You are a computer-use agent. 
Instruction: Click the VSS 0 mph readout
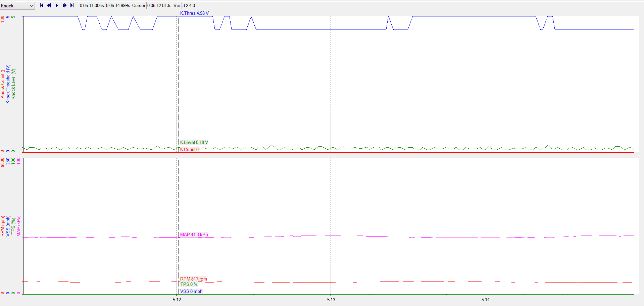tap(191, 291)
